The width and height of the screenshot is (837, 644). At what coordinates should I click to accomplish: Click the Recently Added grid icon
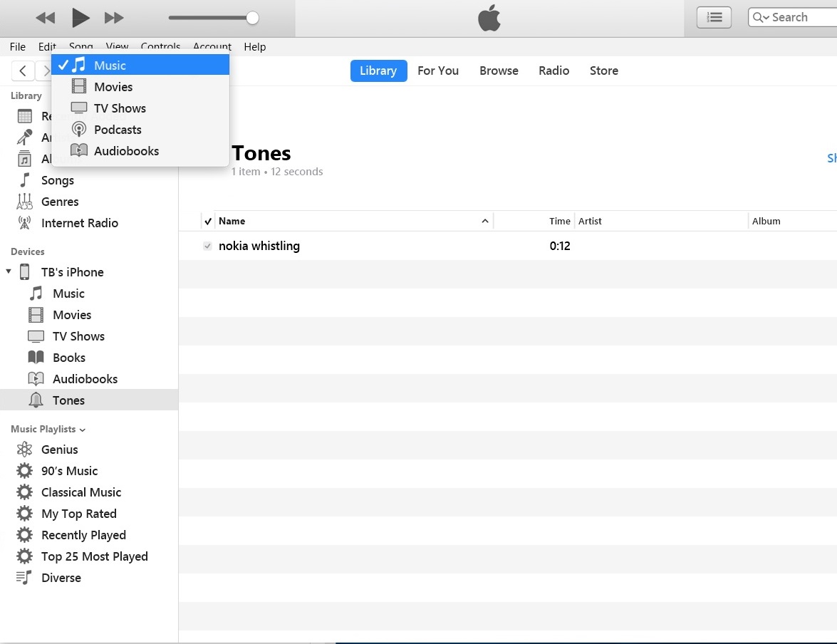(x=24, y=116)
